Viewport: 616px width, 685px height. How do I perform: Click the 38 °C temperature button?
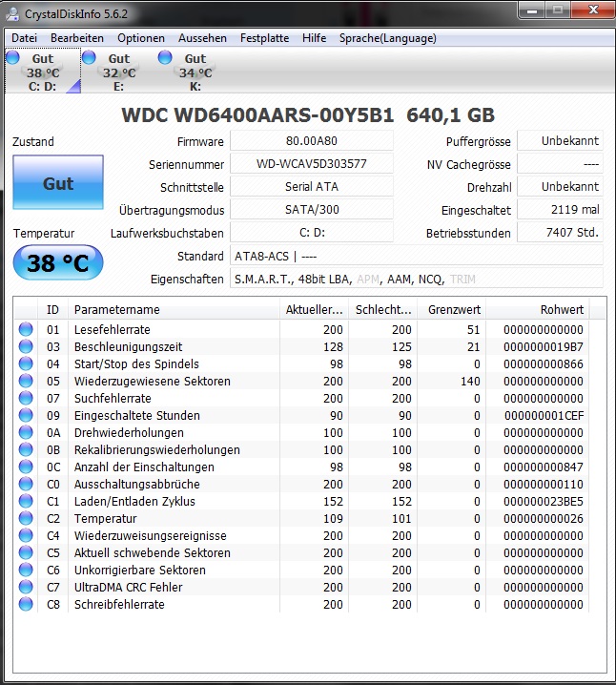click(58, 262)
